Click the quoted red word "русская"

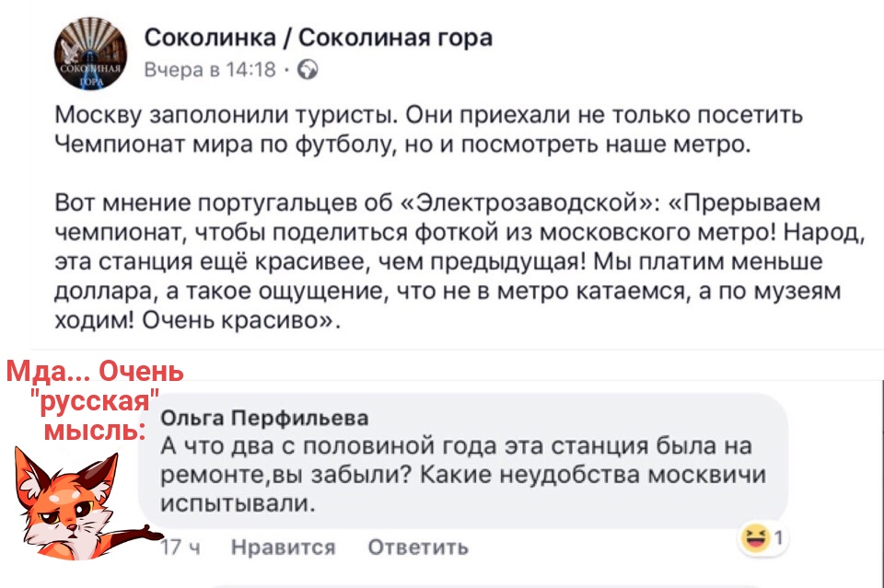[x=95, y=402]
